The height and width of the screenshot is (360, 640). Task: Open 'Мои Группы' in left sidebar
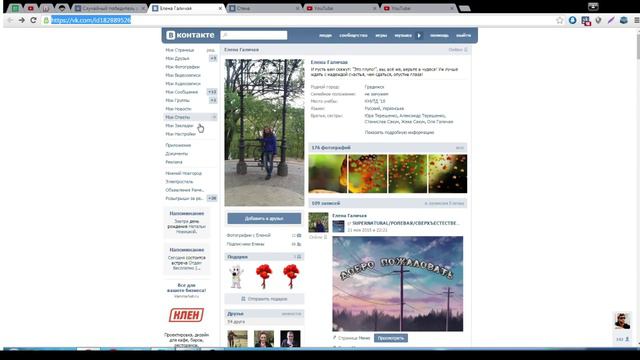click(178, 100)
